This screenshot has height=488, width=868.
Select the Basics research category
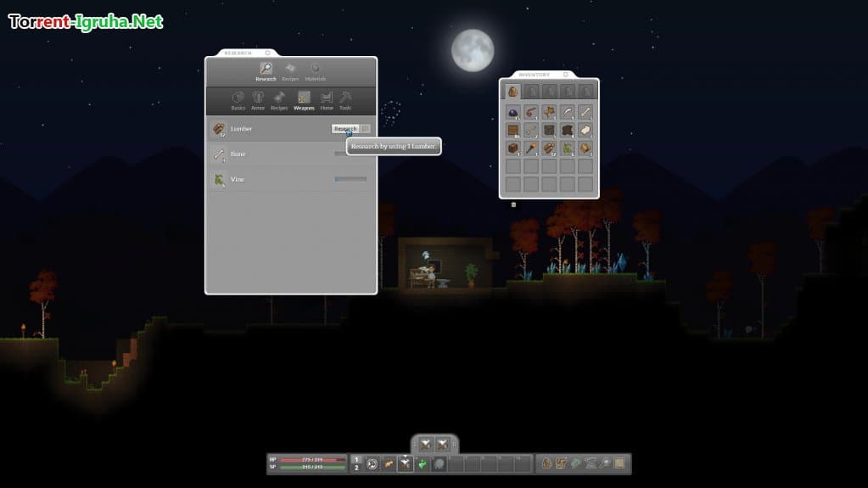(238, 100)
